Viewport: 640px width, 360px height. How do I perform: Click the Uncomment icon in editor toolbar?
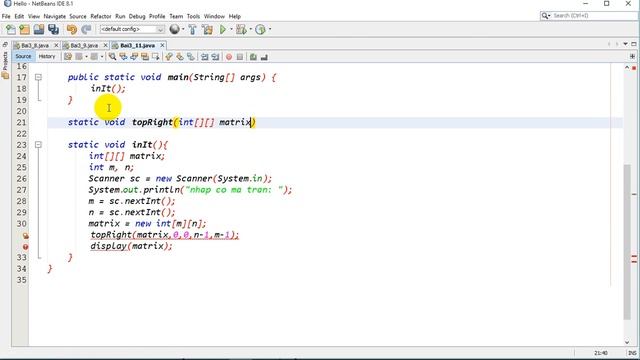click(x=264, y=57)
